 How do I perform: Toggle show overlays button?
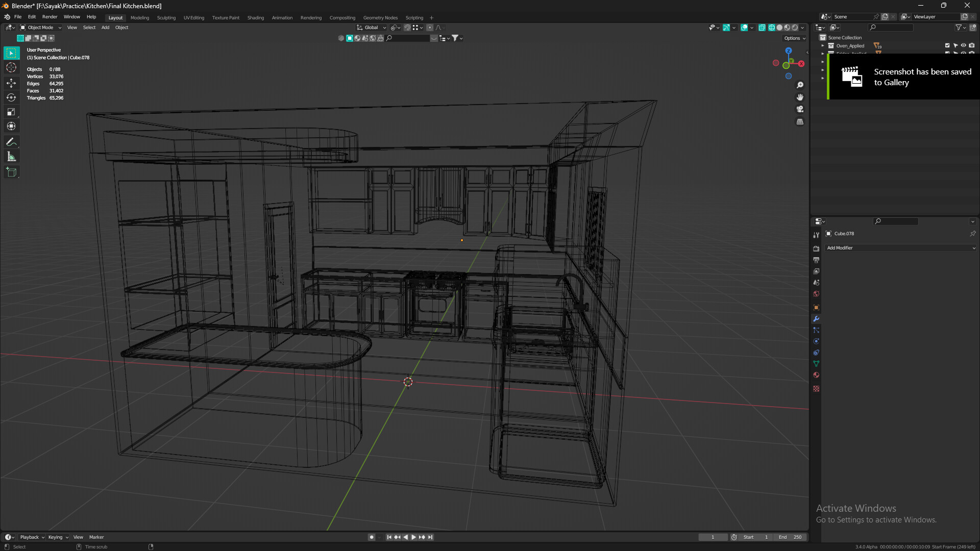pos(744,28)
